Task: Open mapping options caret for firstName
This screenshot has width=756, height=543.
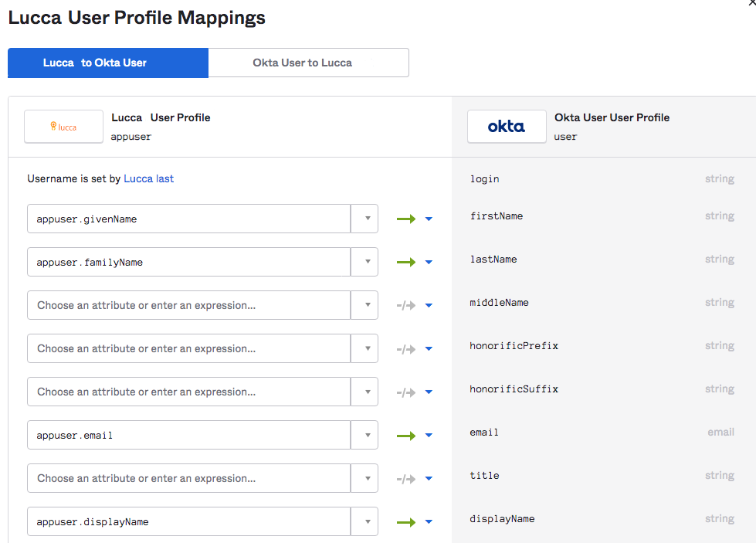Action: pyautogui.click(x=429, y=219)
